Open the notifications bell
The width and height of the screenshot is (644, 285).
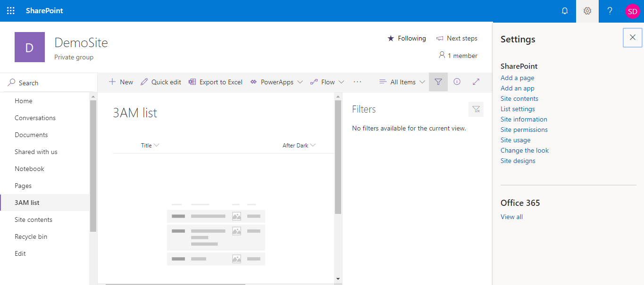coord(565,10)
